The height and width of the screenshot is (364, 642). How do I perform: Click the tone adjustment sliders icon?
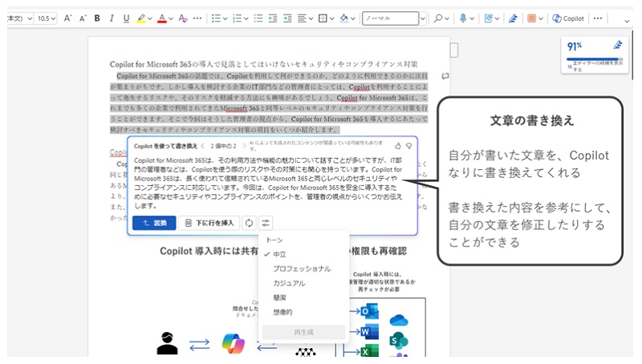(266, 223)
